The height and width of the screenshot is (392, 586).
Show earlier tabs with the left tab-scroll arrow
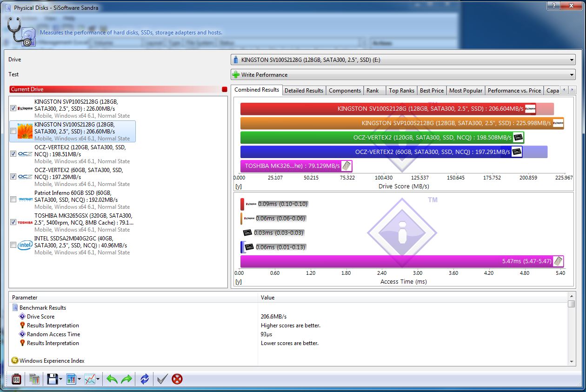click(564, 90)
